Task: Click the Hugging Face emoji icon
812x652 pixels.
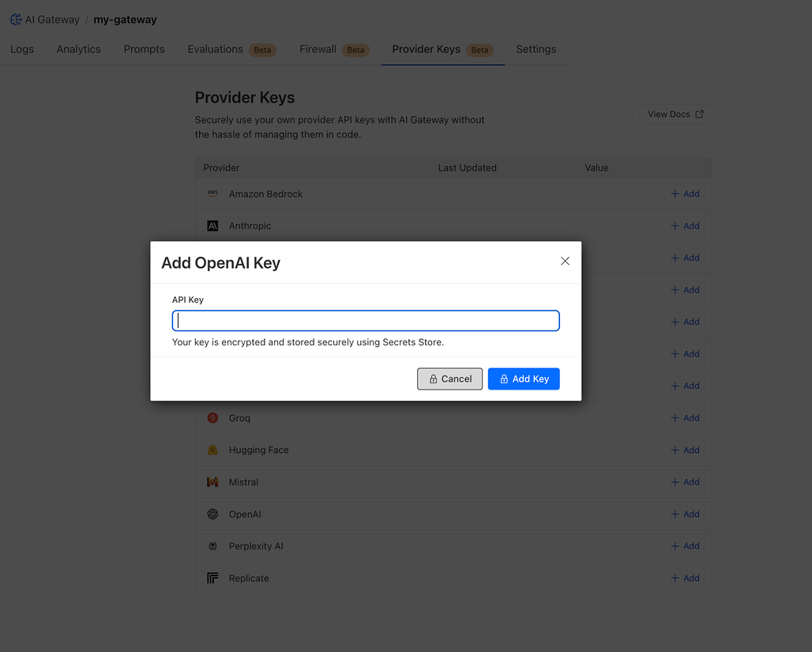Action: (212, 450)
